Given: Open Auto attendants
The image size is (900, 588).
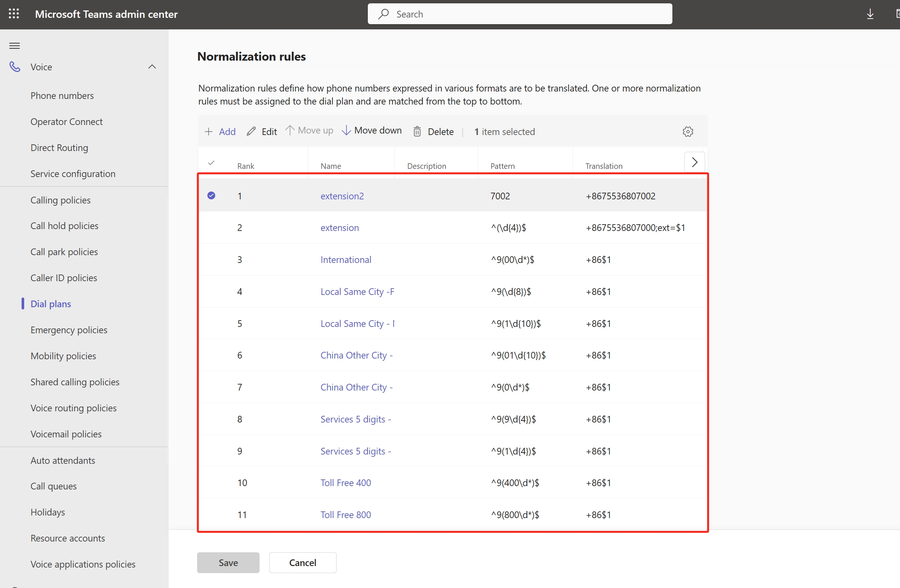Looking at the screenshot, I should tap(63, 460).
